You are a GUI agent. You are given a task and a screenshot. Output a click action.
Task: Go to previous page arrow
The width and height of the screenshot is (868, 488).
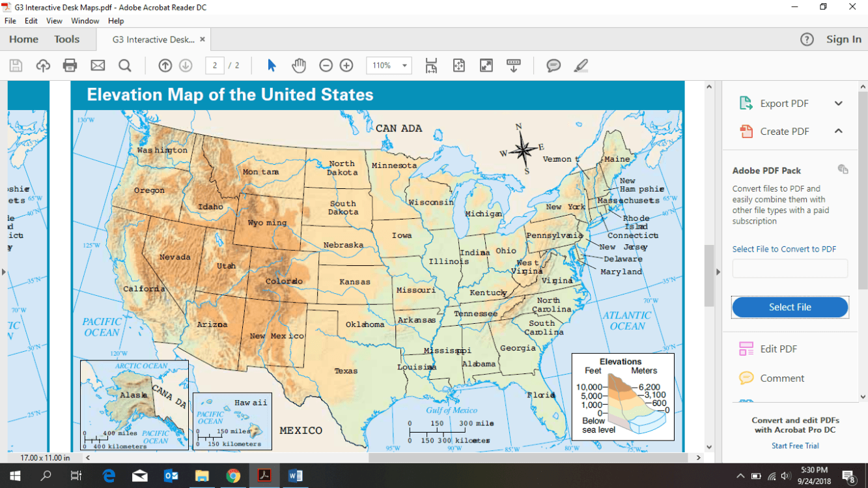pyautogui.click(x=165, y=65)
